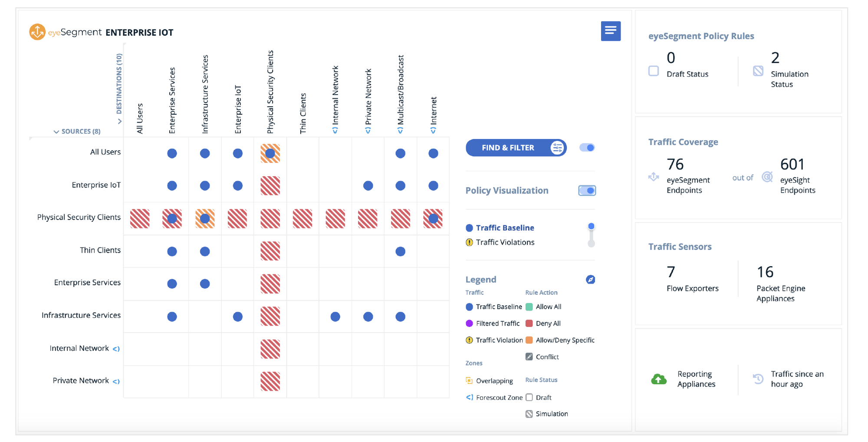Image resolution: width=868 pixels, height=442 pixels.
Task: Click the eyeSight Endpoints target icon
Action: click(767, 177)
